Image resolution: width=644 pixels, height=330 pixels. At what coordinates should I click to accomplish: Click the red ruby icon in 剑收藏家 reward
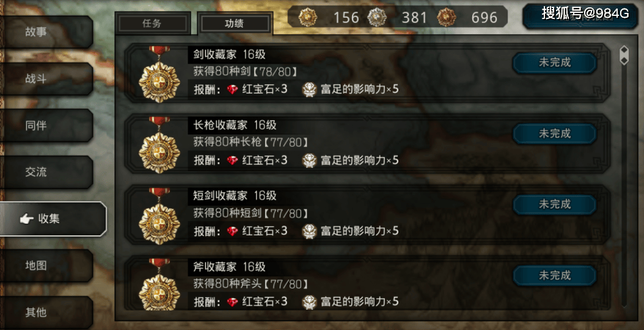[x=232, y=90]
